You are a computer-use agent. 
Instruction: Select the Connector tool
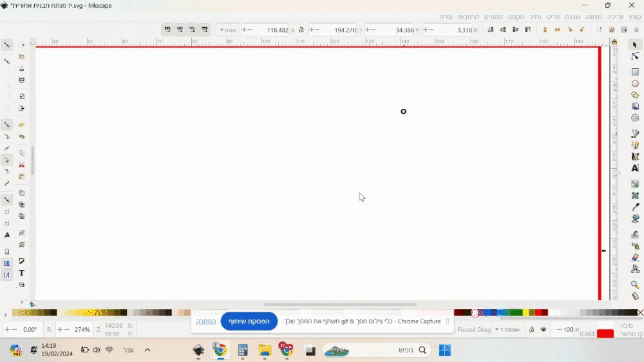pyautogui.click(x=635, y=269)
